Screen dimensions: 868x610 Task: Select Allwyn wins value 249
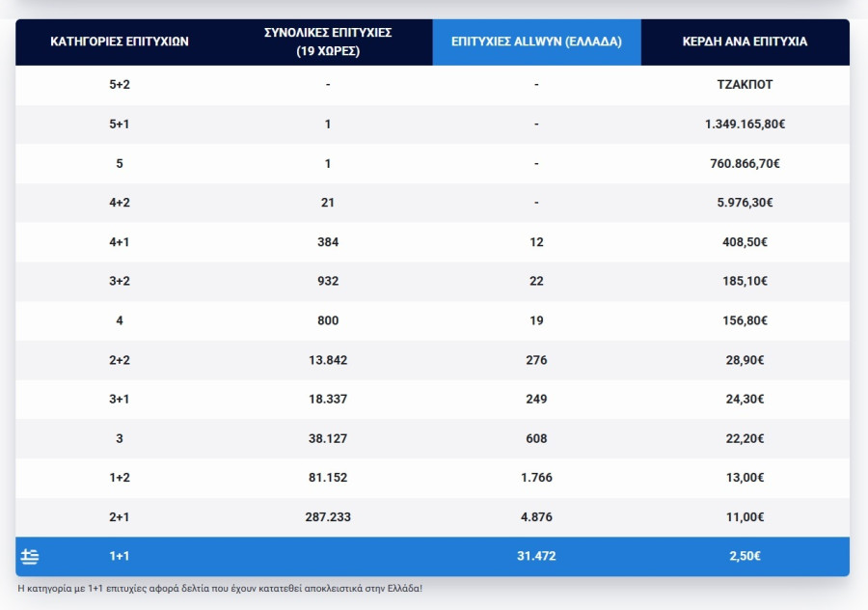[536, 400]
